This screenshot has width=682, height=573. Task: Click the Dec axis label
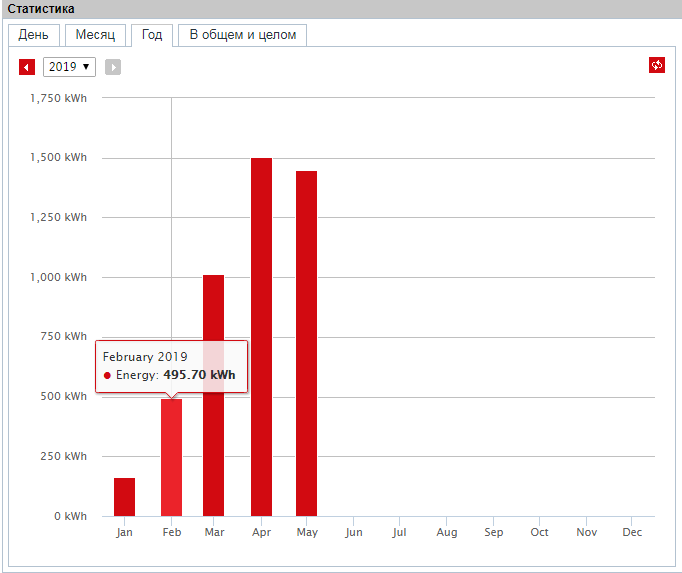point(632,532)
